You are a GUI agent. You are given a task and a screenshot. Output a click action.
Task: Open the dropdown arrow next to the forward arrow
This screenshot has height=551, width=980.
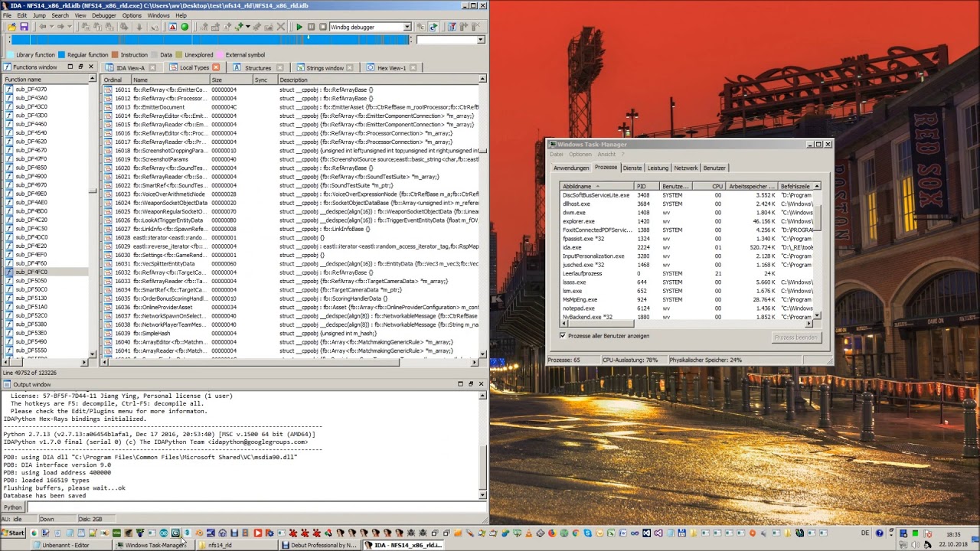70,27
